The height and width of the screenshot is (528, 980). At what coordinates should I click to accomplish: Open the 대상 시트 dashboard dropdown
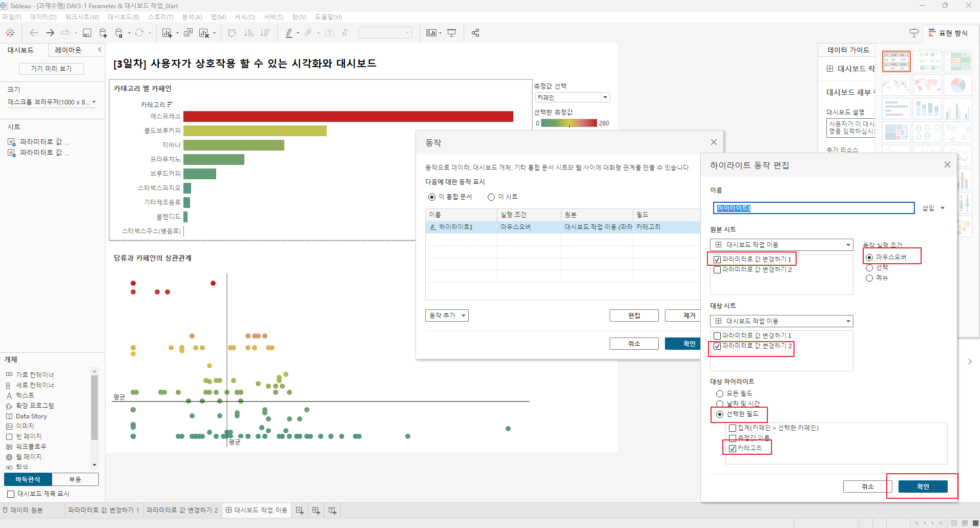(781, 321)
